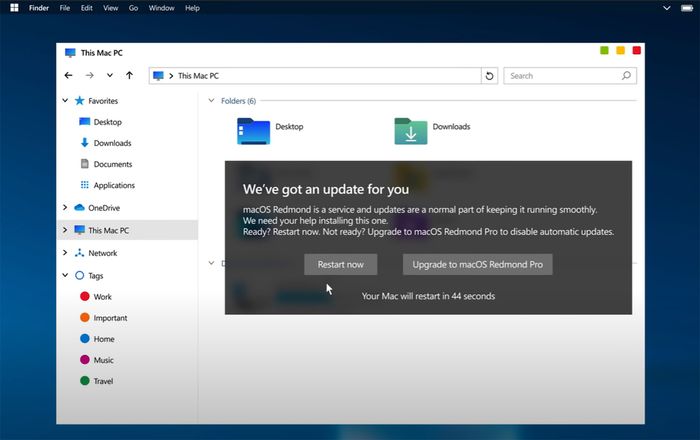The image size is (700, 440).
Task: Expand the This Mac PC node
Action: [x=65, y=230]
